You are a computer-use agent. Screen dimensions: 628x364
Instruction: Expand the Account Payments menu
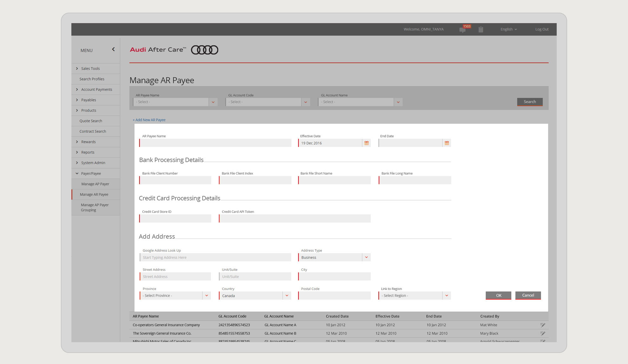click(x=96, y=90)
